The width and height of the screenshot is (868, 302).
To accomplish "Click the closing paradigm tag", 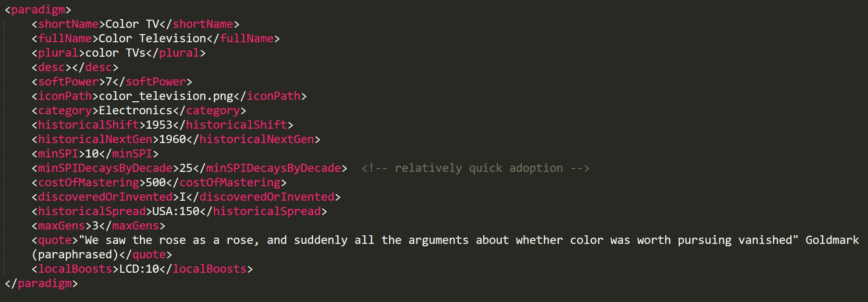I will 41,283.
